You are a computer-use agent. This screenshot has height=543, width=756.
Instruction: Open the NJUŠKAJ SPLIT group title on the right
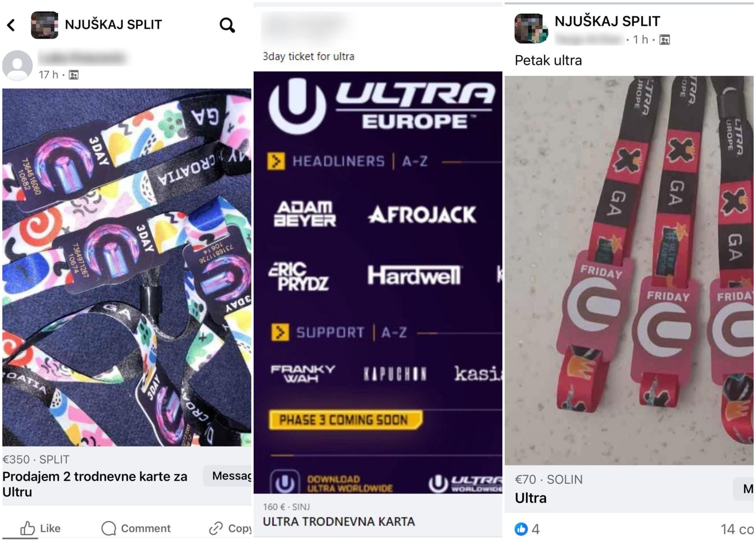[x=607, y=21]
